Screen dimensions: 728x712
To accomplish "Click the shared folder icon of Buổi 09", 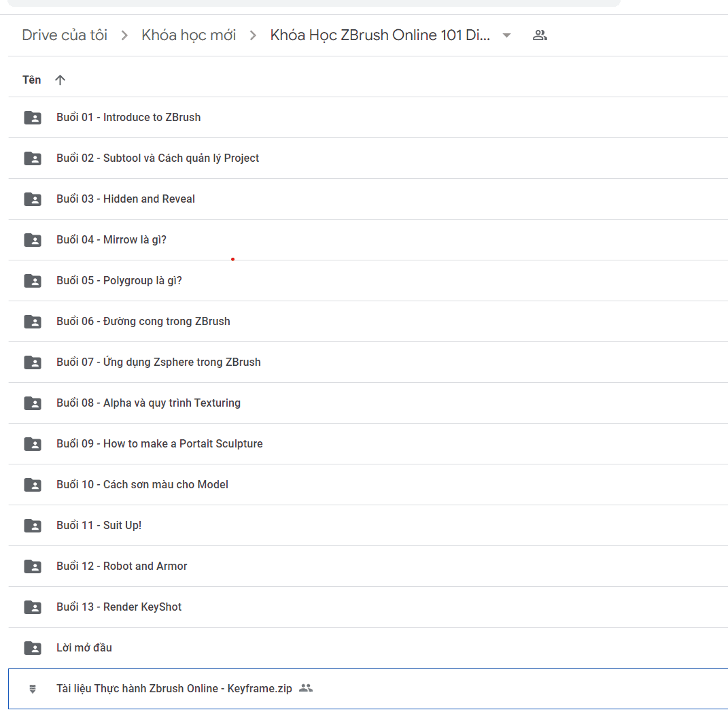I will tap(33, 444).
